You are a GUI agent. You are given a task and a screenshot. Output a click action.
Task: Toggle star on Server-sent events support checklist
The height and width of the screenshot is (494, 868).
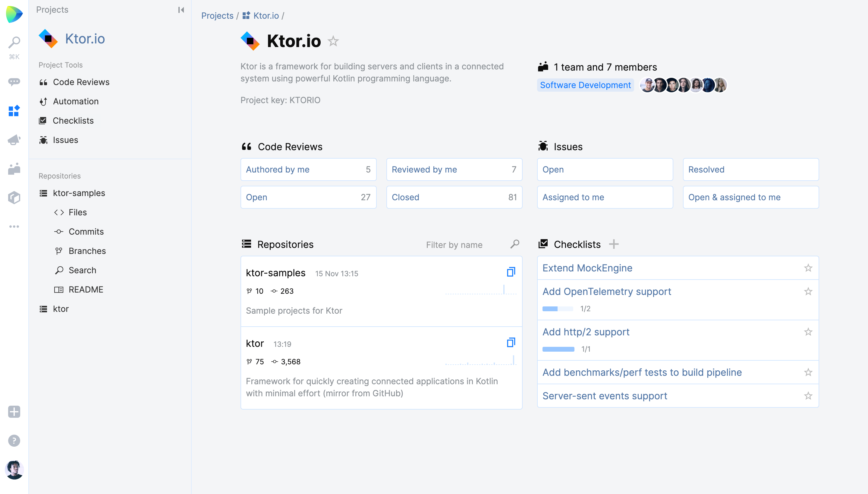click(808, 396)
